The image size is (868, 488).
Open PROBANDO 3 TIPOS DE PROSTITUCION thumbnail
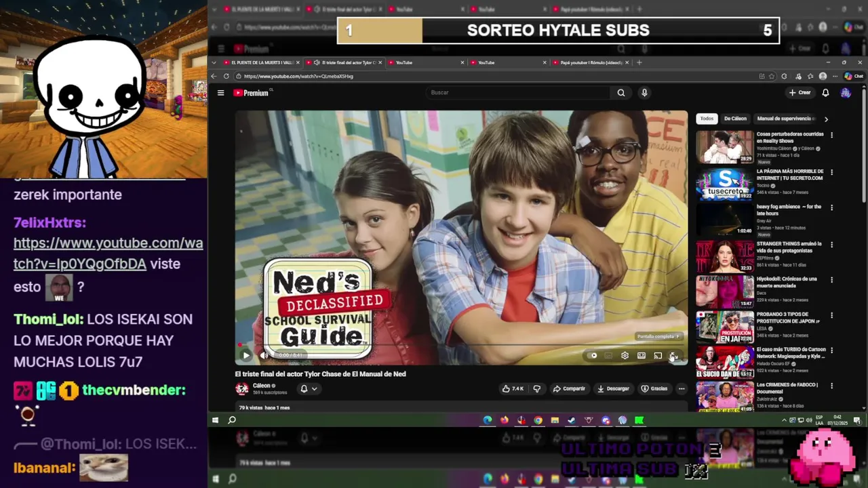pyautogui.click(x=724, y=327)
